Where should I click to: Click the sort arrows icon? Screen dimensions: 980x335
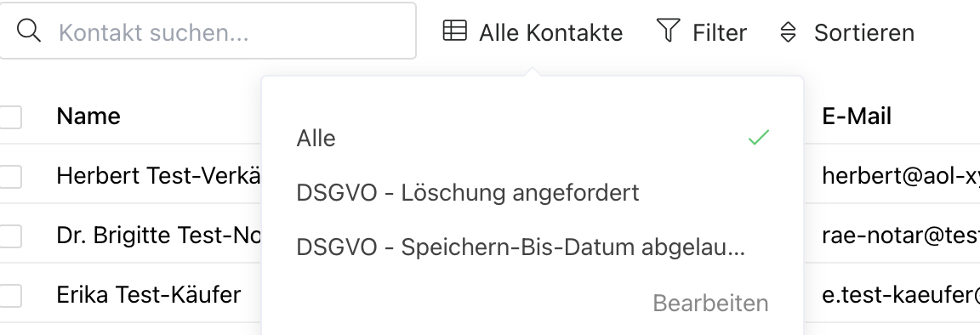click(x=789, y=31)
